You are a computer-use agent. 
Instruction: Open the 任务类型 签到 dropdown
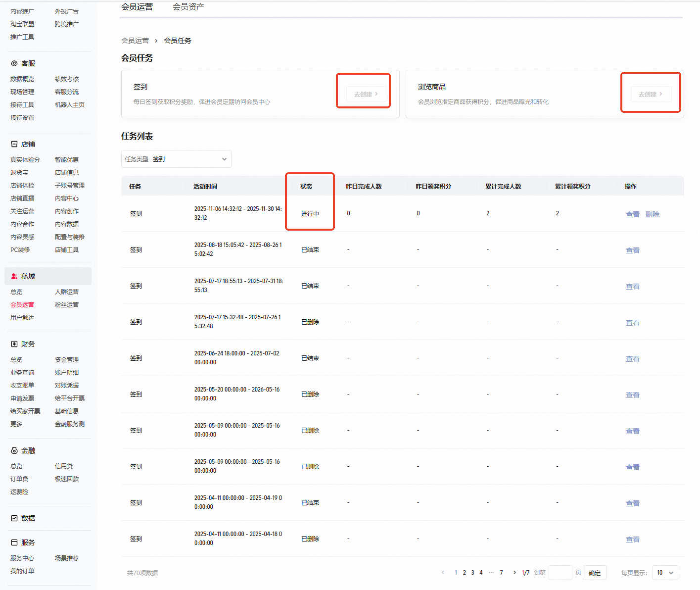click(x=176, y=159)
